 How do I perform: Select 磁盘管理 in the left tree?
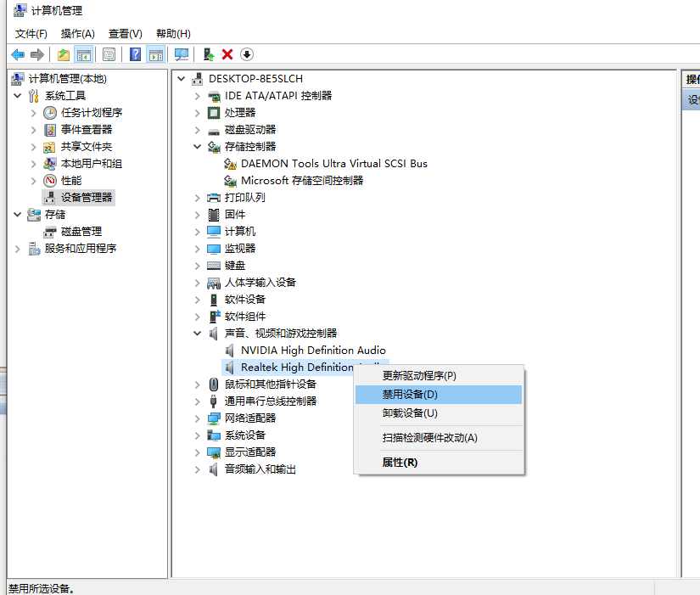pos(81,232)
